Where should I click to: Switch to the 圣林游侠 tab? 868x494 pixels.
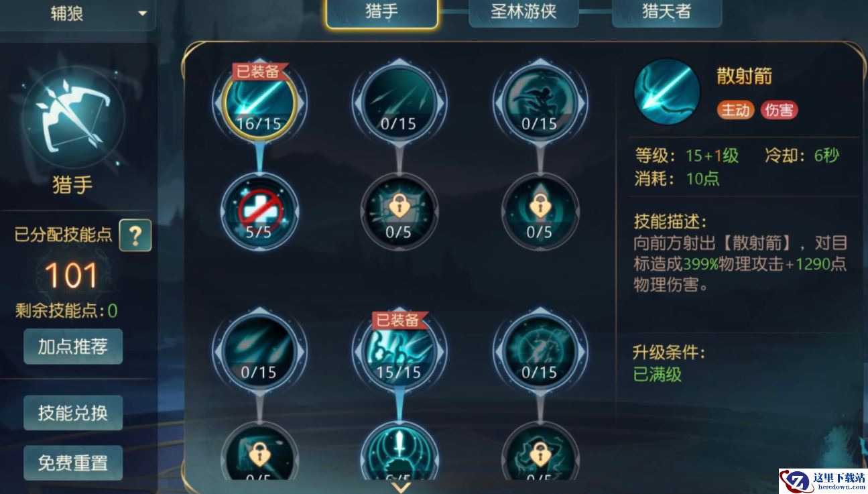point(523,11)
